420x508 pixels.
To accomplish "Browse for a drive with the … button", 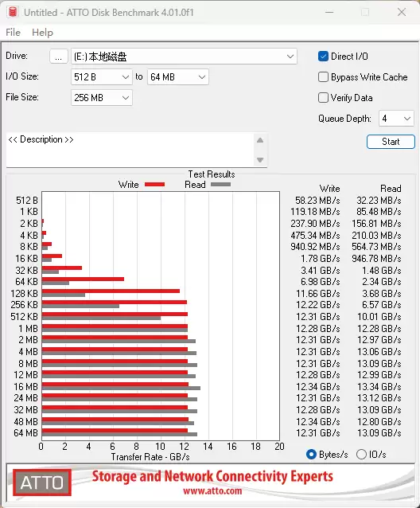I will pyautogui.click(x=59, y=57).
